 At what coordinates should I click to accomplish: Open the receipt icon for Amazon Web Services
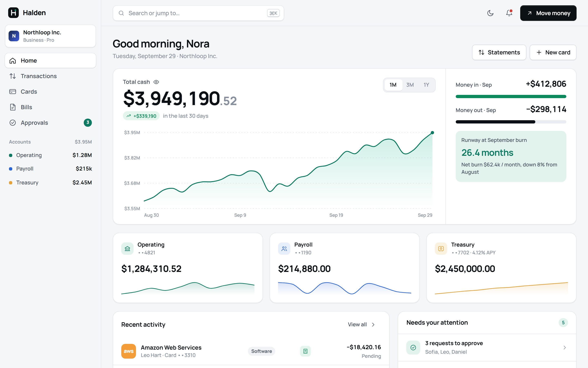click(x=305, y=351)
